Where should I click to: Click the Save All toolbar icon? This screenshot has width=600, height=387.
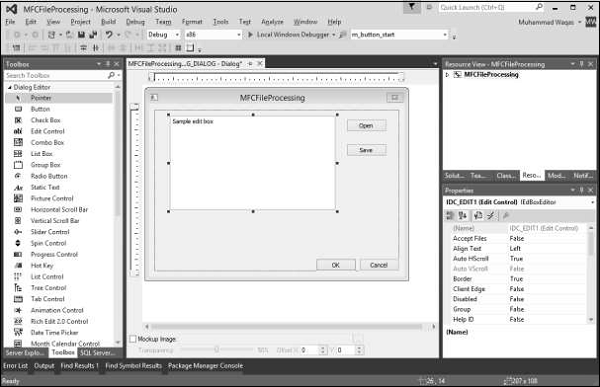pyautogui.click(x=93, y=34)
